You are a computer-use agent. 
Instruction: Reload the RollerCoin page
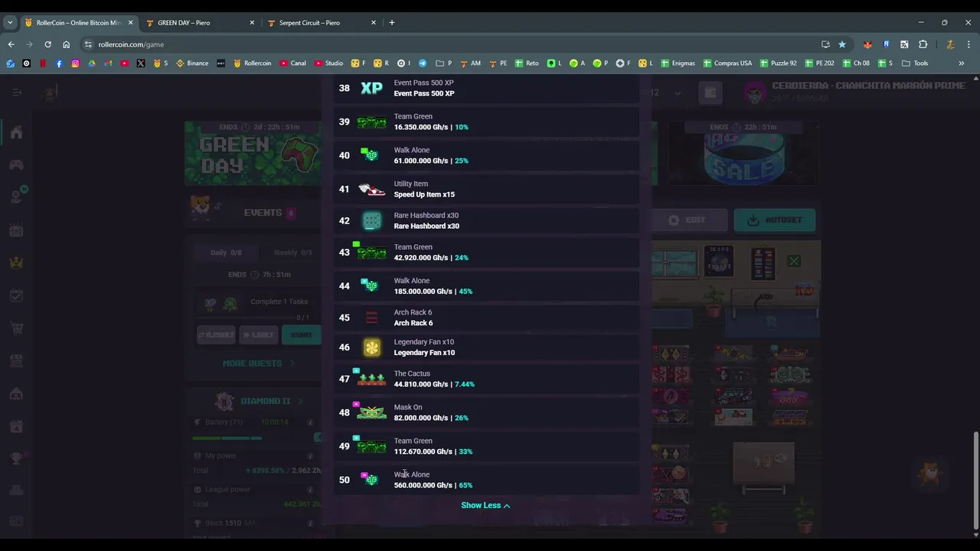47,44
